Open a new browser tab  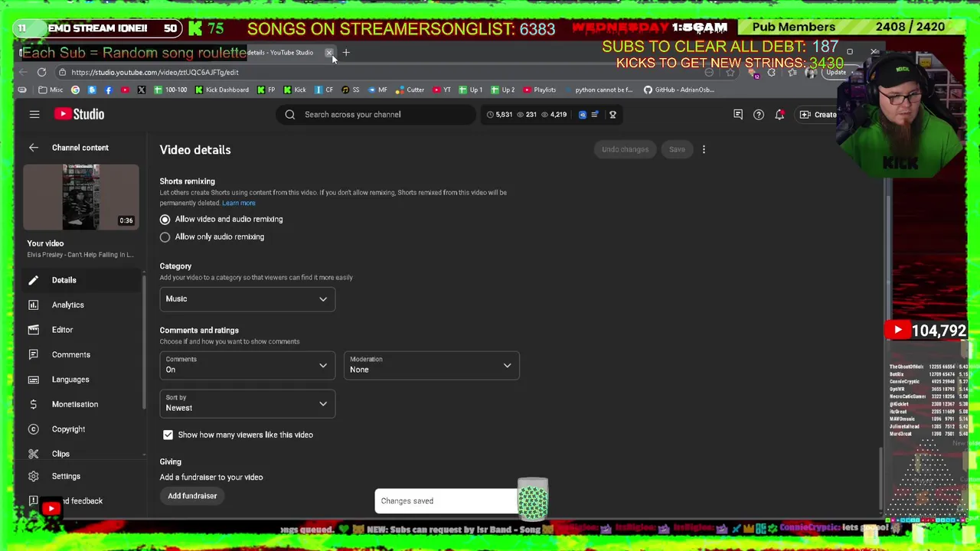(345, 53)
